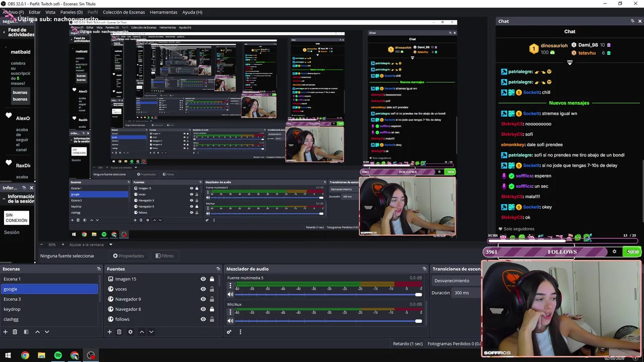Viewport: 644px width, 362px height.
Task: Move scene down in Escenas list
Action: 47,332
